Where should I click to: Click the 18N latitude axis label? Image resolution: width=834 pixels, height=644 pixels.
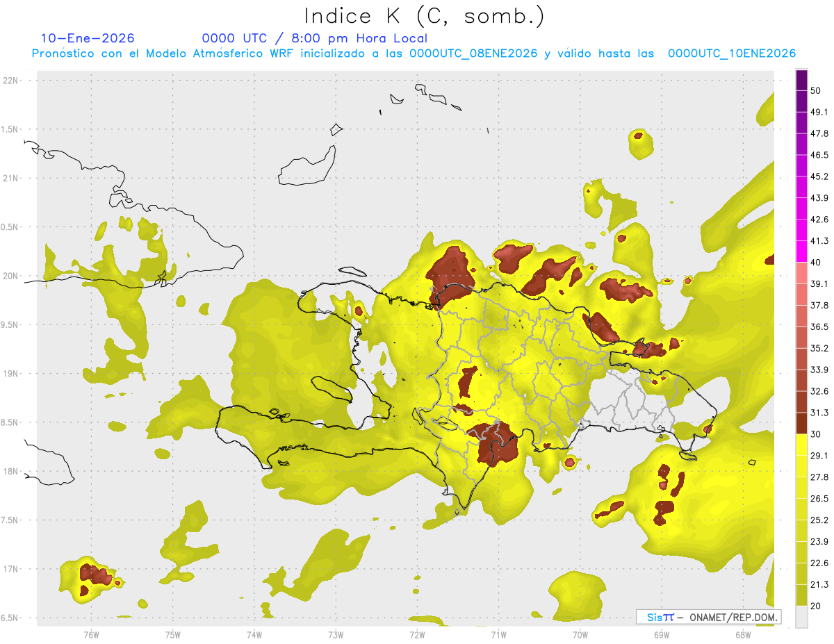[x=12, y=472]
